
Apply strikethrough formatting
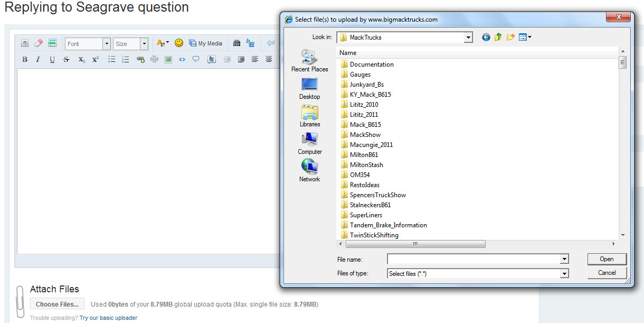66,60
